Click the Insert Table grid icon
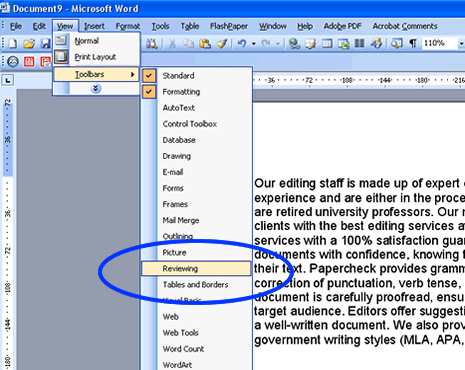Image resolution: width=465 pixels, height=370 pixels. click(327, 43)
